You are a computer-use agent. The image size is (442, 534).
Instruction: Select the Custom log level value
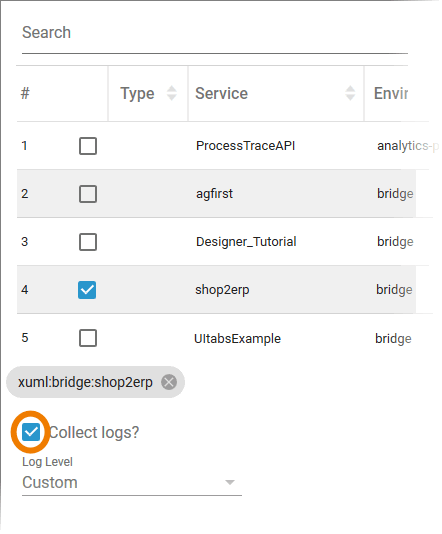pos(50,483)
